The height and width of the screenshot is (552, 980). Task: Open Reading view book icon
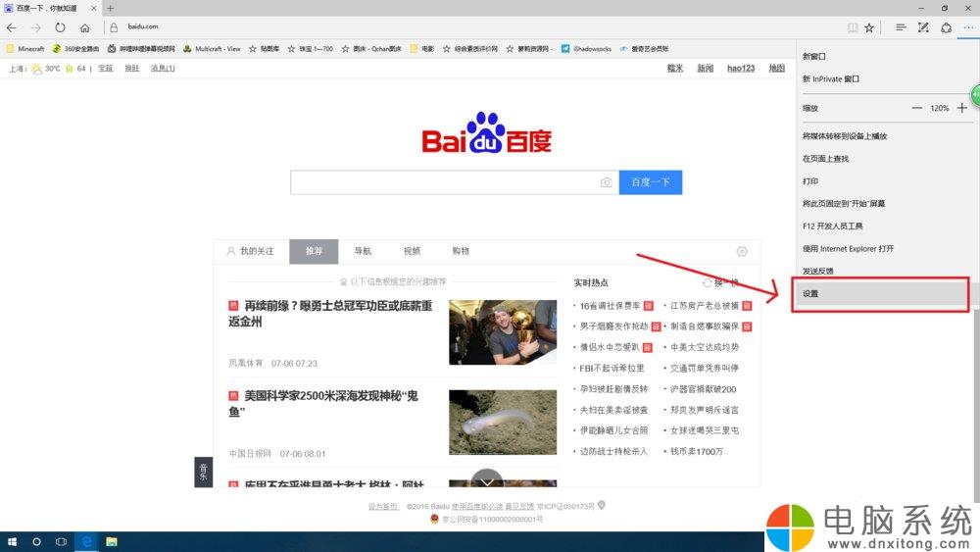(x=853, y=27)
